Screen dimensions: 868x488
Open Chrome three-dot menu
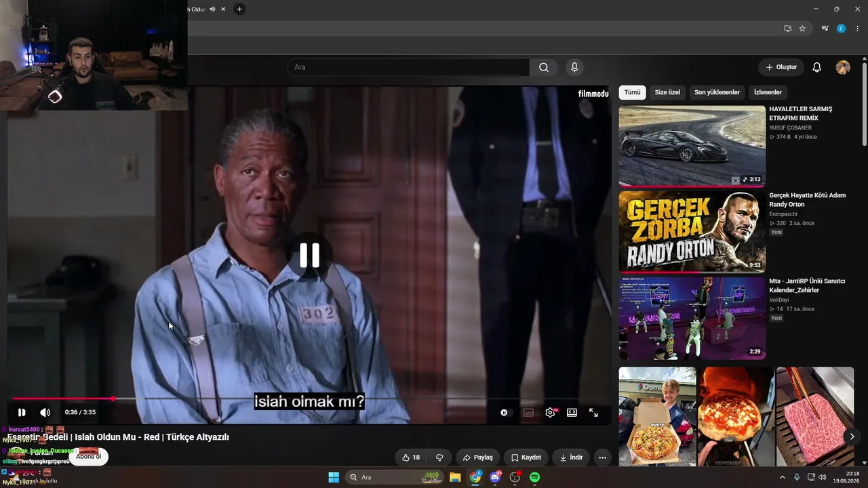click(857, 28)
